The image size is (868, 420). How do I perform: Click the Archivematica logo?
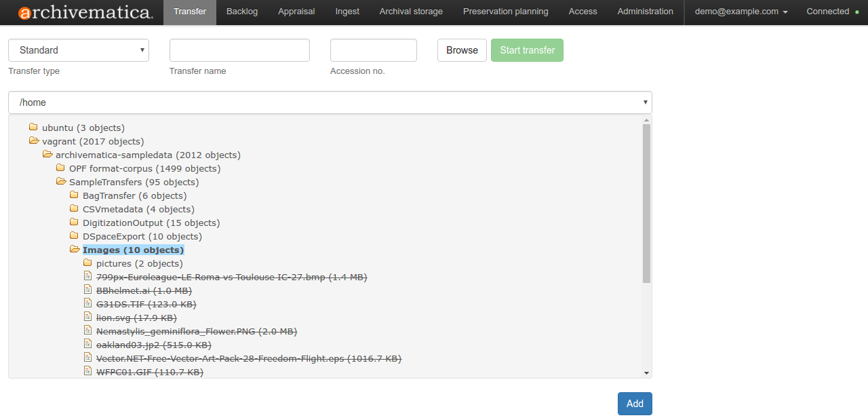[85, 12]
